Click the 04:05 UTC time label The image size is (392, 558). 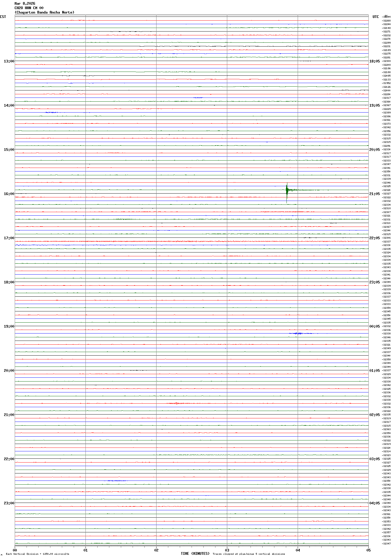click(x=374, y=503)
